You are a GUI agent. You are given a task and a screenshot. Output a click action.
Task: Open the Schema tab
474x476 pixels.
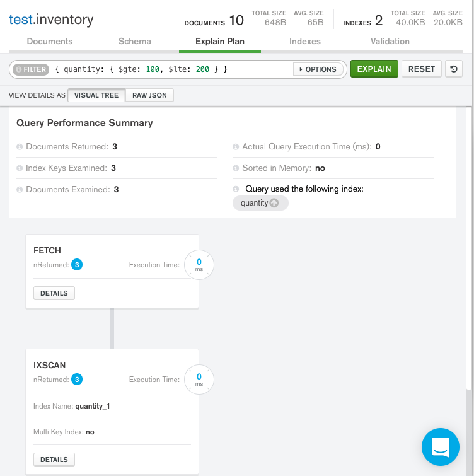(135, 42)
